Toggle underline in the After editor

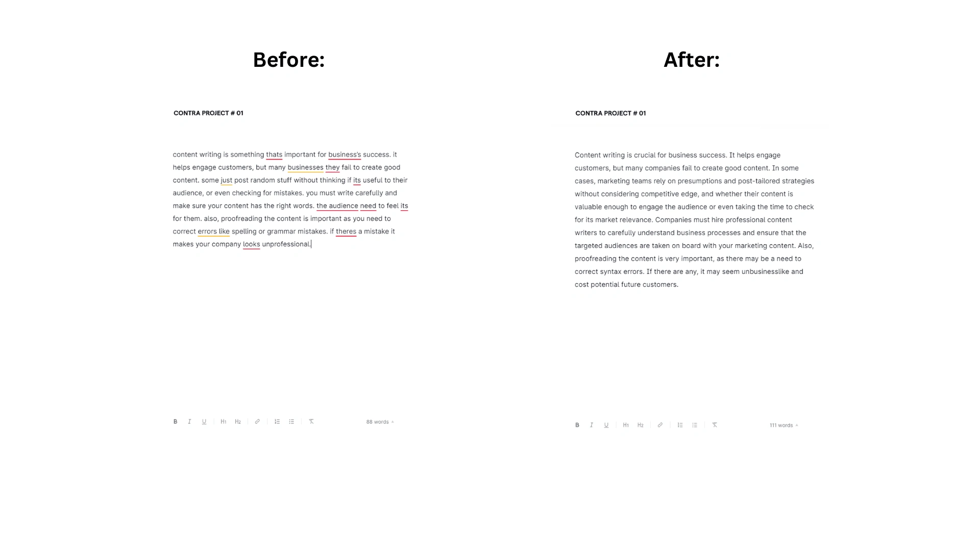(606, 425)
